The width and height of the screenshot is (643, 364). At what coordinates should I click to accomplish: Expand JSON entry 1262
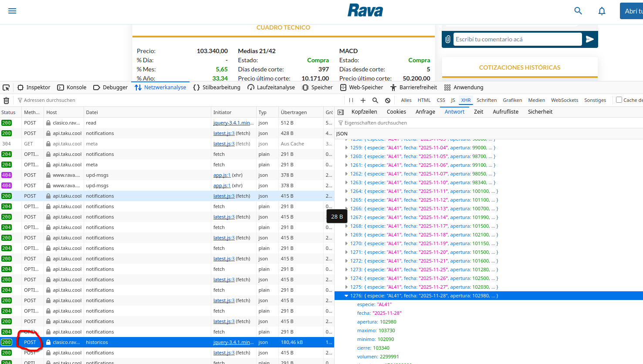(346, 174)
